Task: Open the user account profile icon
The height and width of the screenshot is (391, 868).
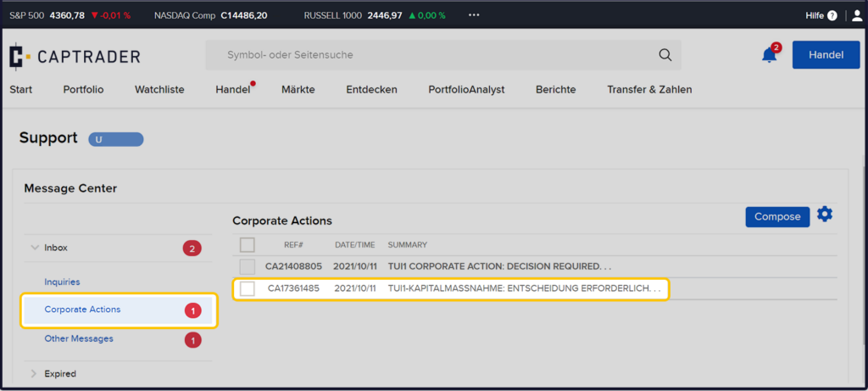Action: [857, 15]
